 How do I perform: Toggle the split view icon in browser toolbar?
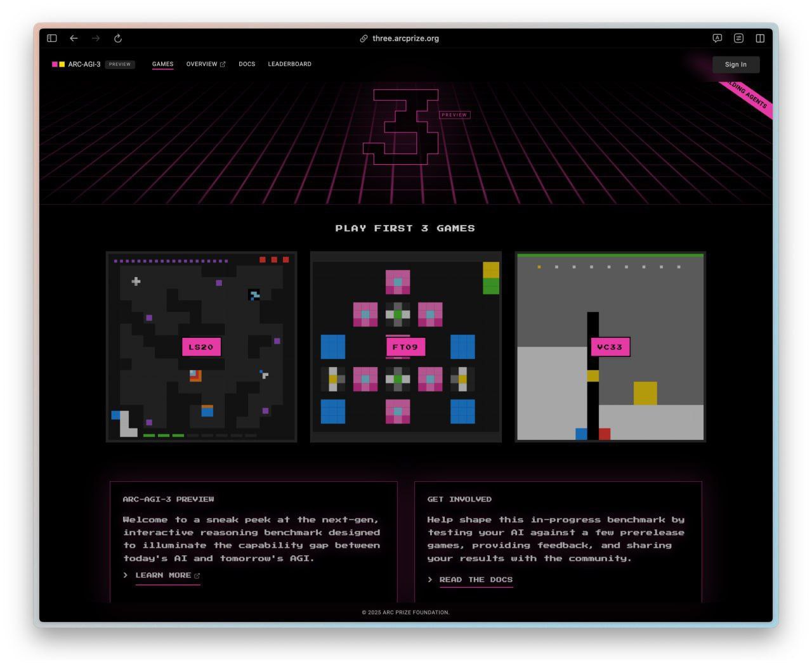tap(760, 38)
